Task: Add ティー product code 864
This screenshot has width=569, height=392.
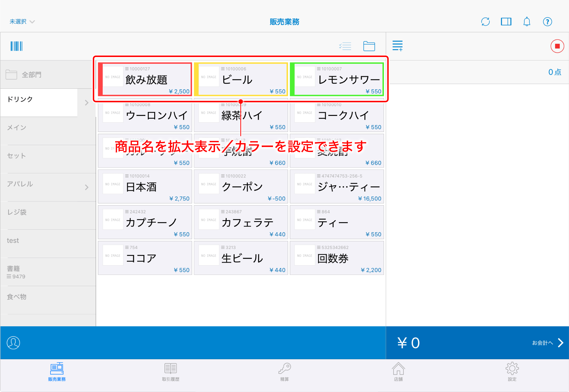Action: [x=337, y=222]
